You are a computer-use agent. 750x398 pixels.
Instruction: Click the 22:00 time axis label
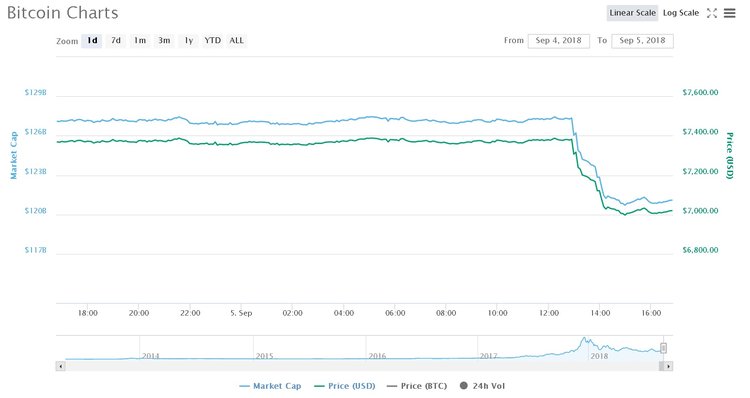[190, 313]
